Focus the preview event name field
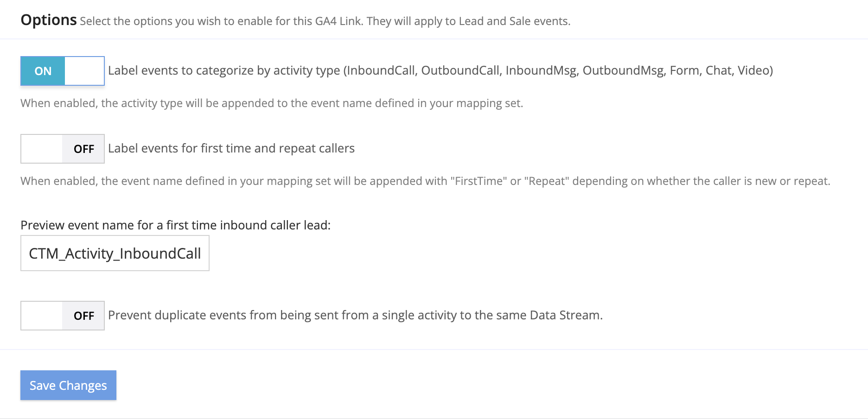This screenshot has height=419, width=868. point(115,253)
